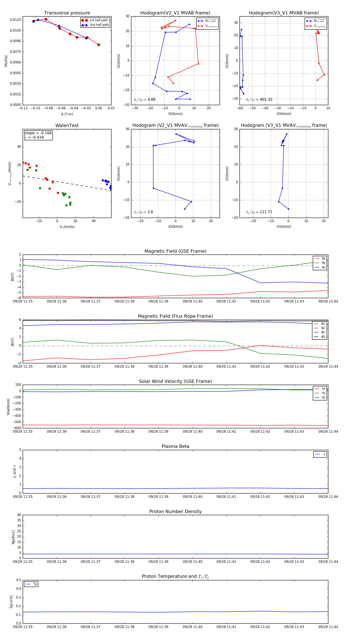Click the "Transverse pressure" plot title
This screenshot has width=351, height=644.
pos(67,13)
